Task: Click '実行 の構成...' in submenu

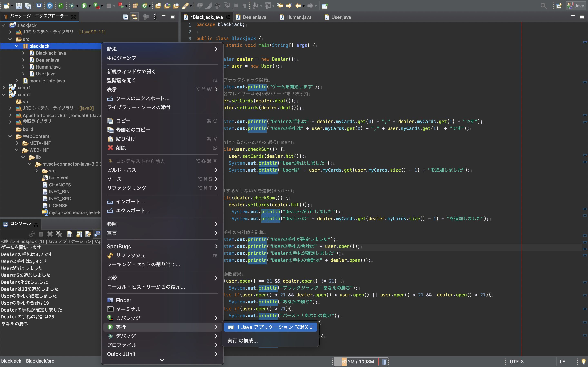Action: click(x=243, y=340)
